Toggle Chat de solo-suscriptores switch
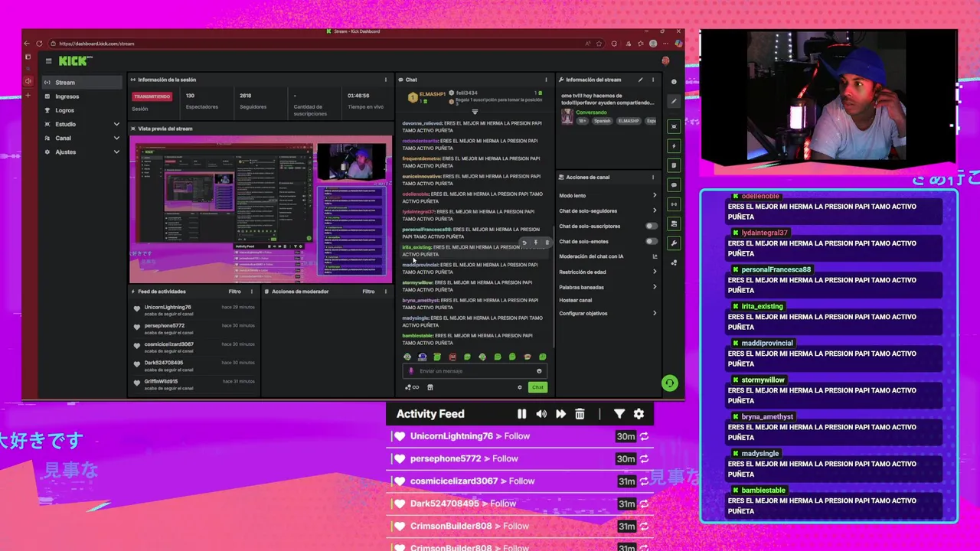Image resolution: width=980 pixels, height=551 pixels. 651,227
